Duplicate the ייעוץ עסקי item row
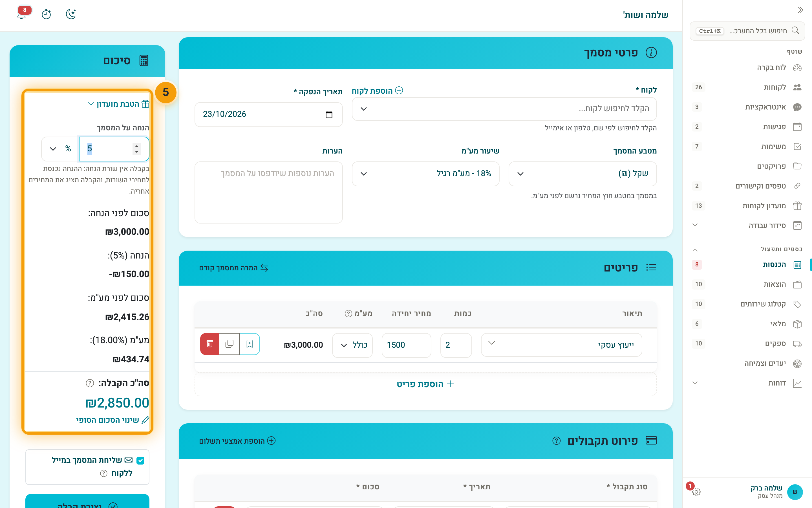Image resolution: width=812 pixels, height=508 pixels. tap(230, 344)
